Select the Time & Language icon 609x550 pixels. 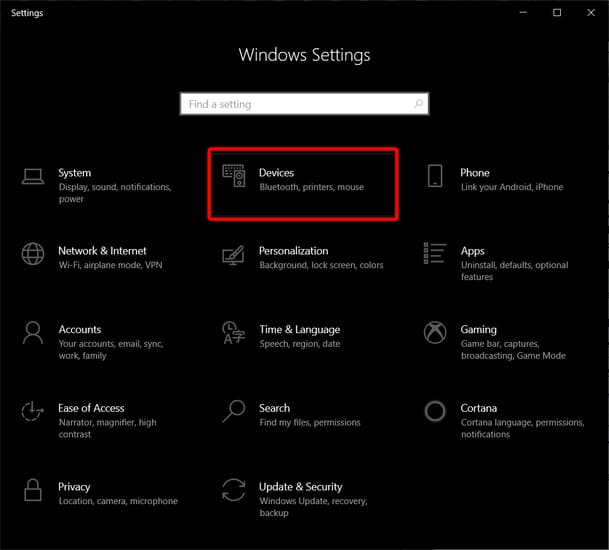click(x=233, y=332)
